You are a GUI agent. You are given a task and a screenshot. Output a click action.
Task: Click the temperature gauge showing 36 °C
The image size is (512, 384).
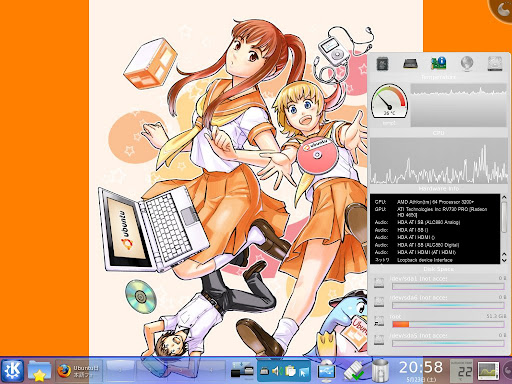(x=389, y=101)
